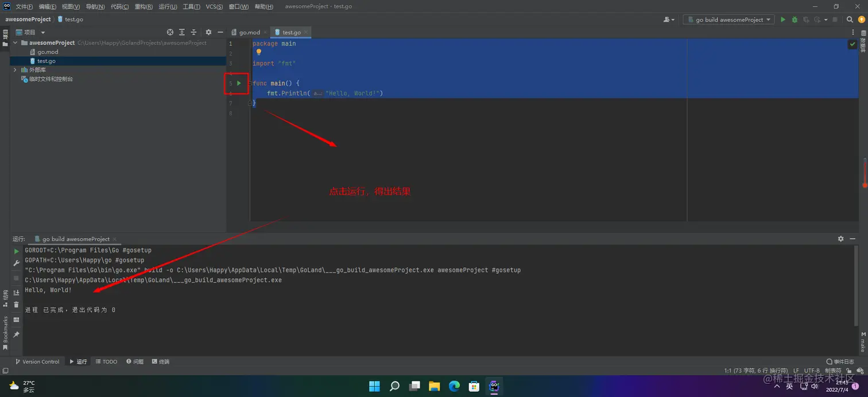Pin the run tab with pin icon

point(16,334)
